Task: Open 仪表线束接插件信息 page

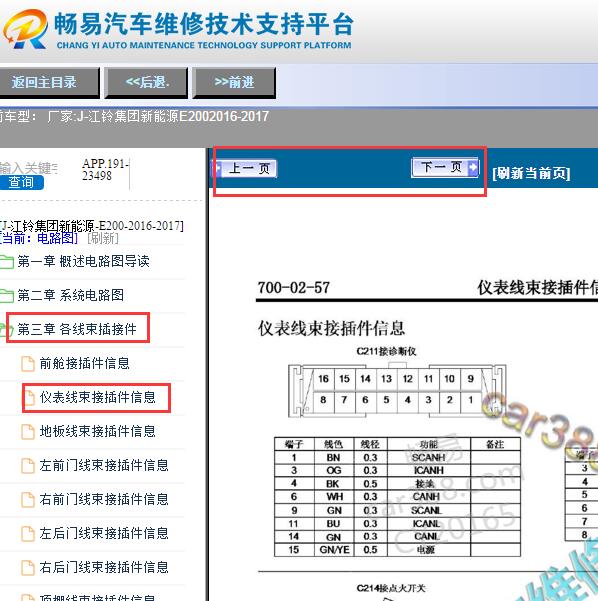Action: pos(97,397)
